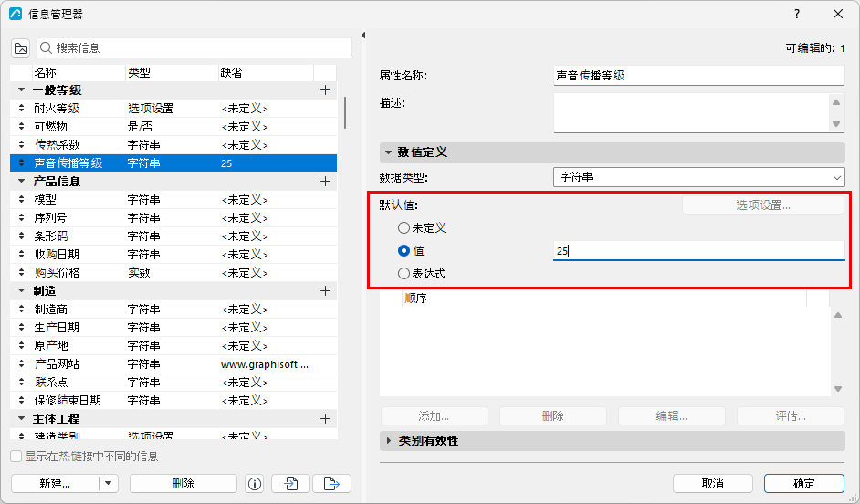Click the magnifier icon in the search box

point(46,48)
